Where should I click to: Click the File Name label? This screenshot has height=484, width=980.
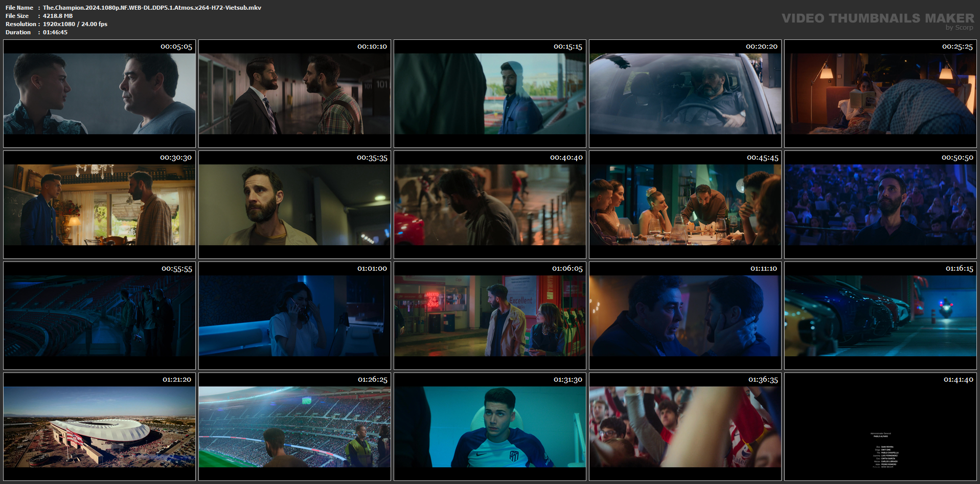pyautogui.click(x=19, y=8)
